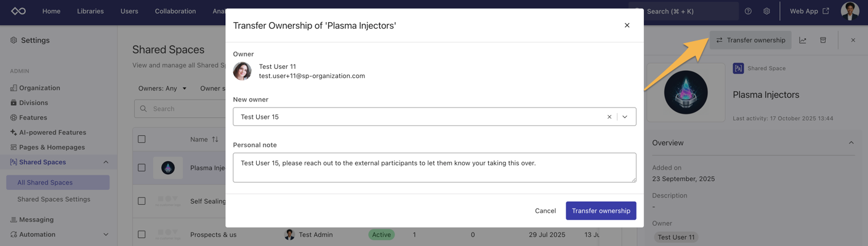The height and width of the screenshot is (246, 868).
Task: Click the archive icon in detail panel
Action: [823, 40]
